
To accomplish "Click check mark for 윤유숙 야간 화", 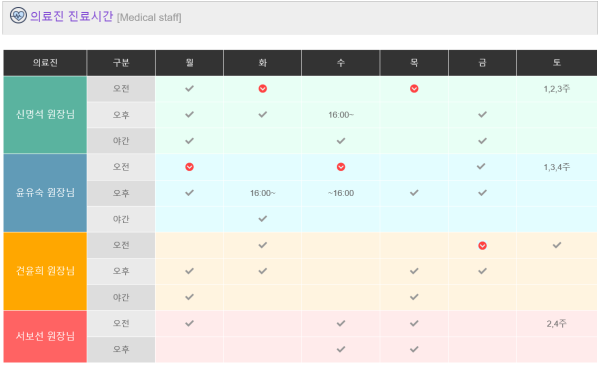I will [262, 219].
